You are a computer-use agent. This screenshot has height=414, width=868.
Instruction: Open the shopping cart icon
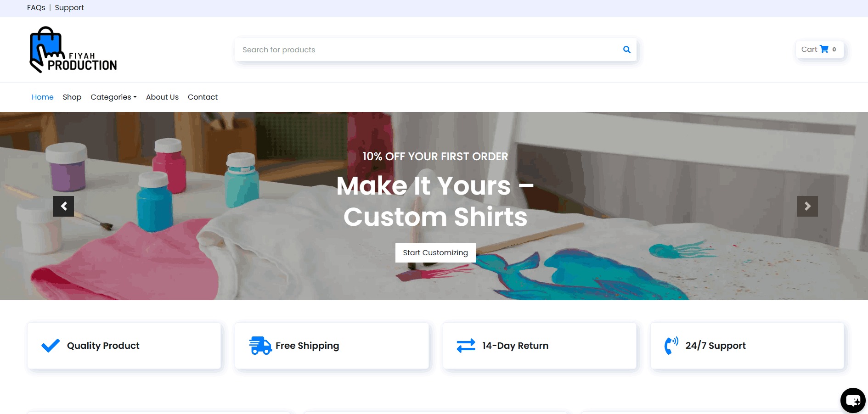pyautogui.click(x=824, y=49)
